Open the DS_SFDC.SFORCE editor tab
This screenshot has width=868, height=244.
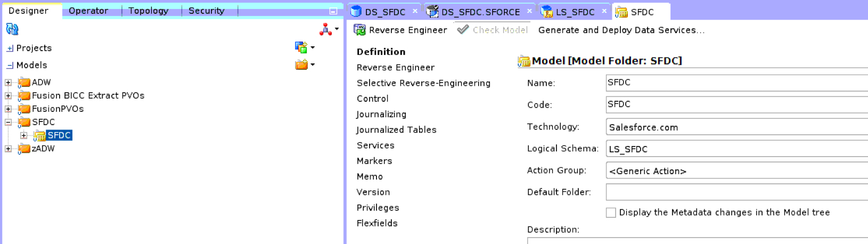479,12
